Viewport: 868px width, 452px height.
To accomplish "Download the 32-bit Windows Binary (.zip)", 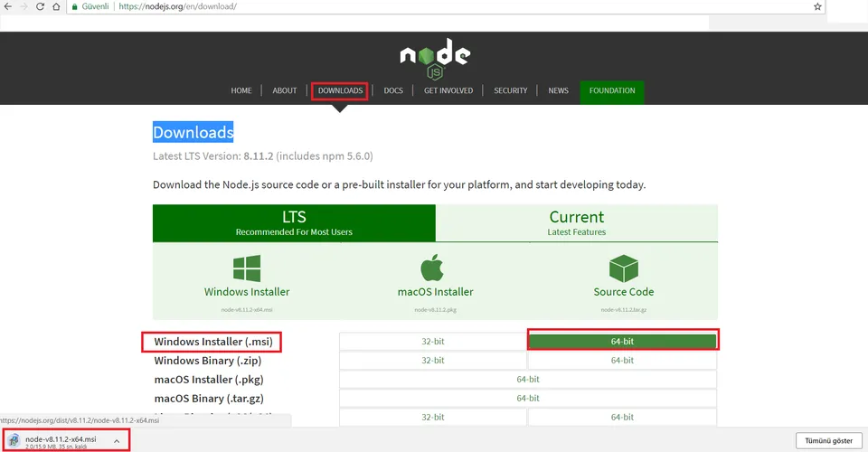I will (433, 360).
